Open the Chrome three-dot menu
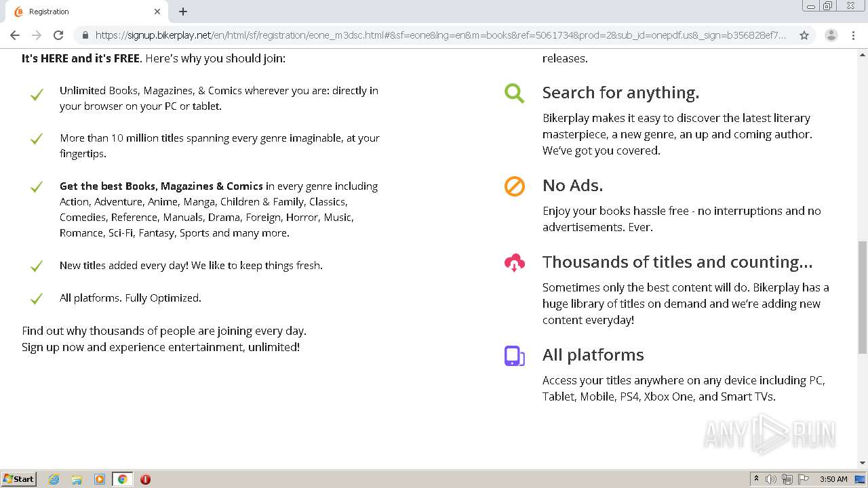Image resolution: width=868 pixels, height=488 pixels. 853,35
